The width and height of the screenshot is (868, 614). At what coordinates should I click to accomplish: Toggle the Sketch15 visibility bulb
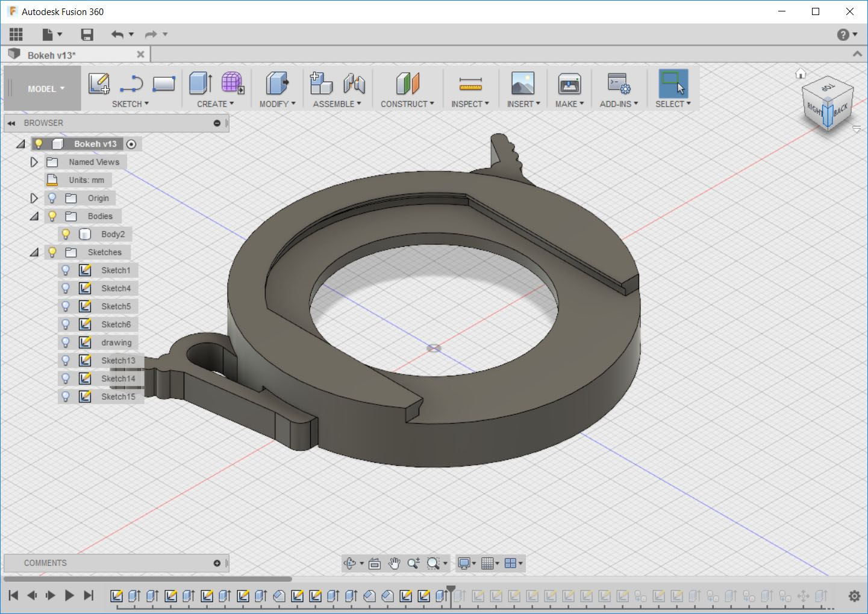tap(66, 397)
